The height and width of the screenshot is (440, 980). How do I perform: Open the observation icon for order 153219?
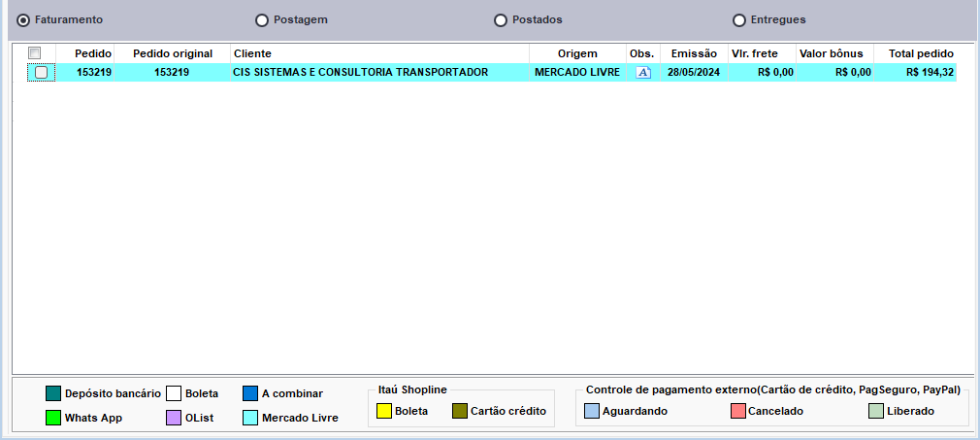click(x=642, y=72)
